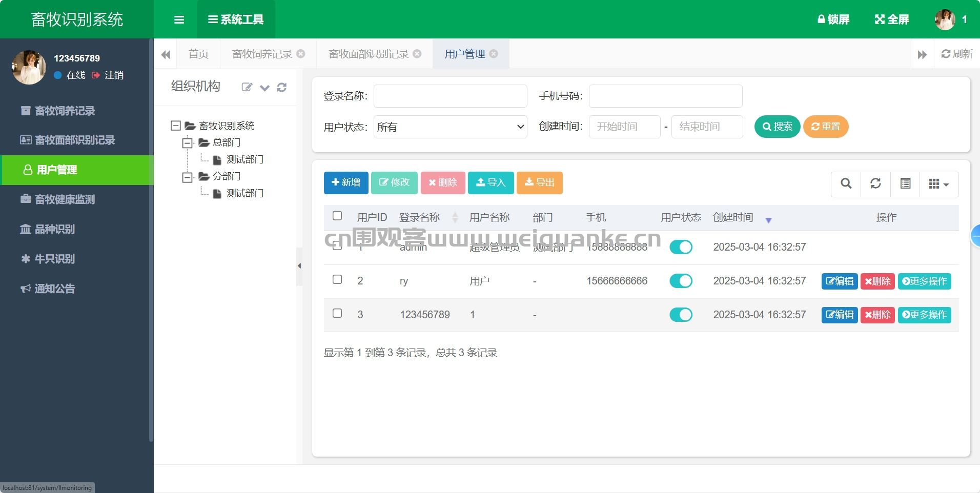Screen dimensions: 980x493
Task: Select the 畜牧识别系统 tree label
Action: 227,126
